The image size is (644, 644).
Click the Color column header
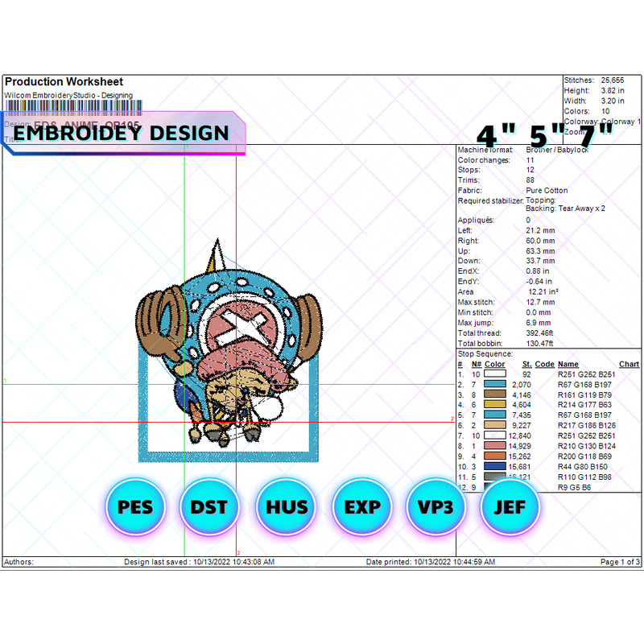coord(494,364)
